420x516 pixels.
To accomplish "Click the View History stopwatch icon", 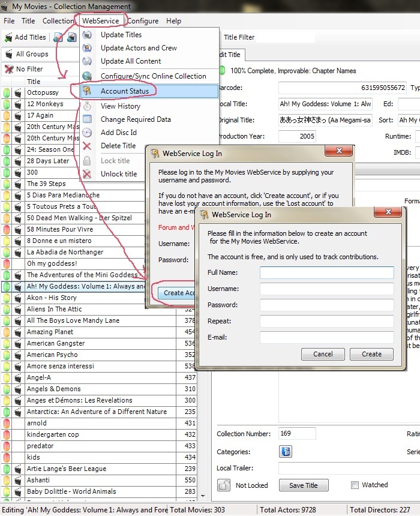I will pos(88,106).
